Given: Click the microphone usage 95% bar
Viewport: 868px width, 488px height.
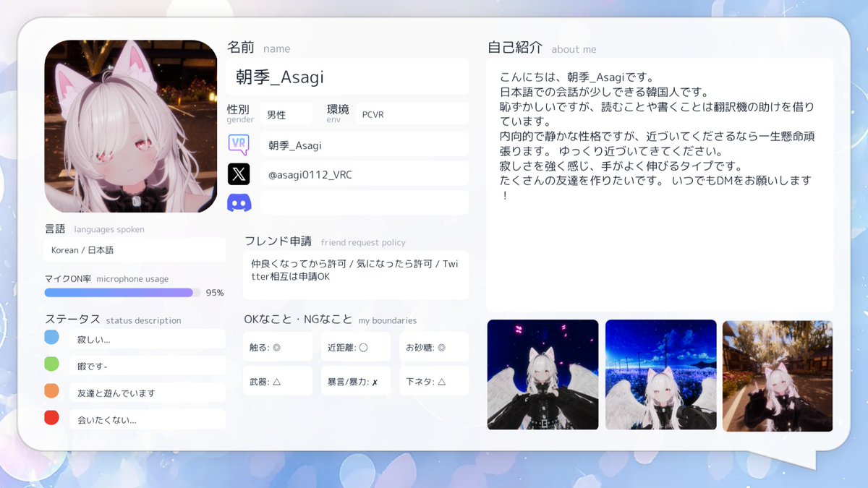Looking at the screenshot, I should pos(122,293).
